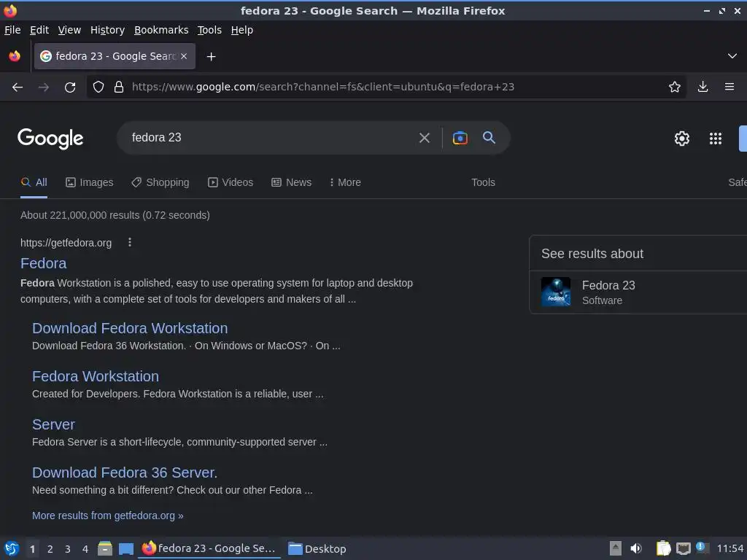View site security padlock info
The image size is (747, 560).
(x=119, y=87)
